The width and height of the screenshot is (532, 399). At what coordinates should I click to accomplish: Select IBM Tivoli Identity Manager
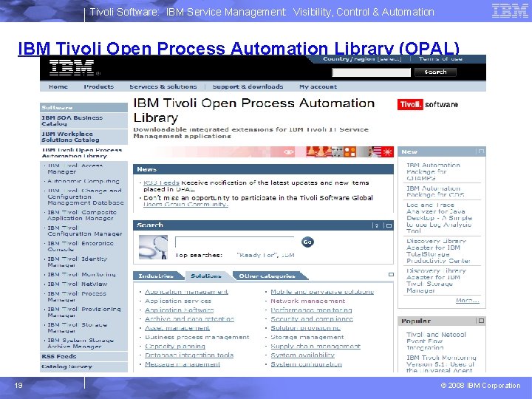point(77,262)
